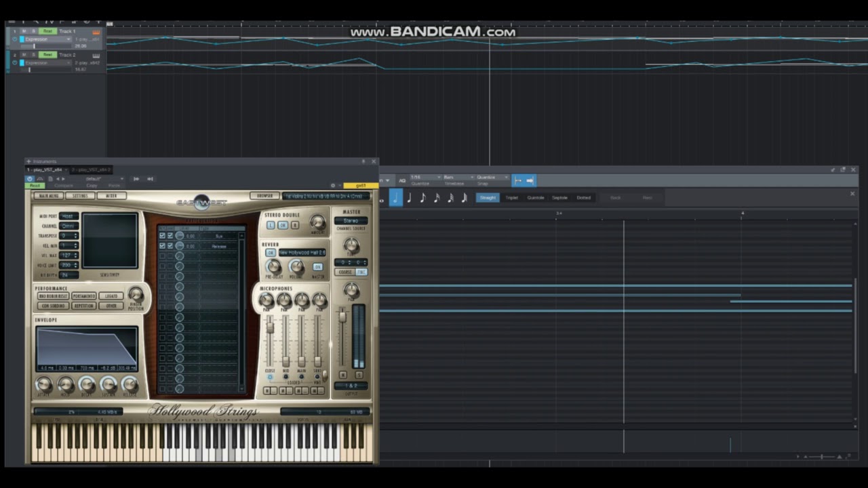Select Straight quantize mode
Image resolution: width=868 pixels, height=488 pixels.
point(488,198)
